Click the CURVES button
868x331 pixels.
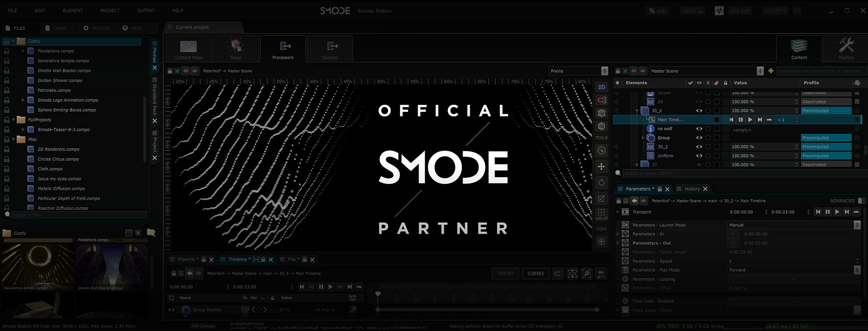[536, 273]
